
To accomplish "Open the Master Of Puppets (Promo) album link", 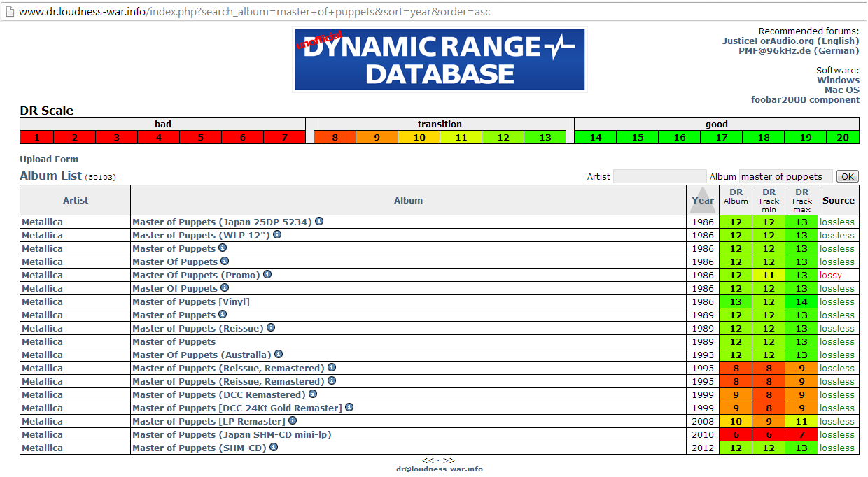I will tap(196, 275).
